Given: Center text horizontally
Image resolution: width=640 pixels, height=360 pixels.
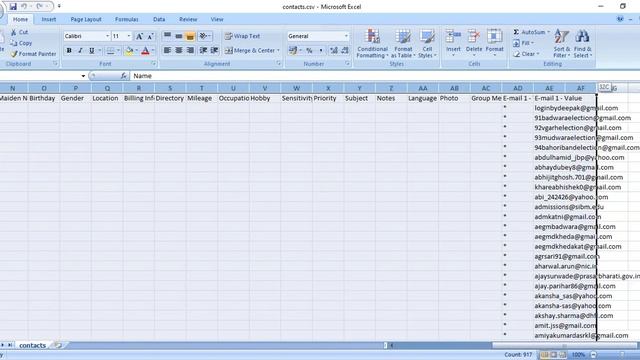Looking at the screenshot, I should [179, 50].
